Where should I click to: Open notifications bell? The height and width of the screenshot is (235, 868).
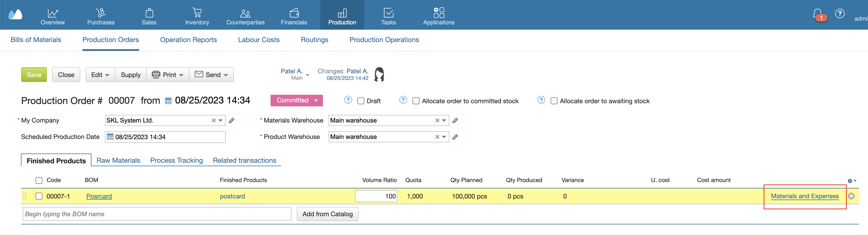(x=817, y=14)
